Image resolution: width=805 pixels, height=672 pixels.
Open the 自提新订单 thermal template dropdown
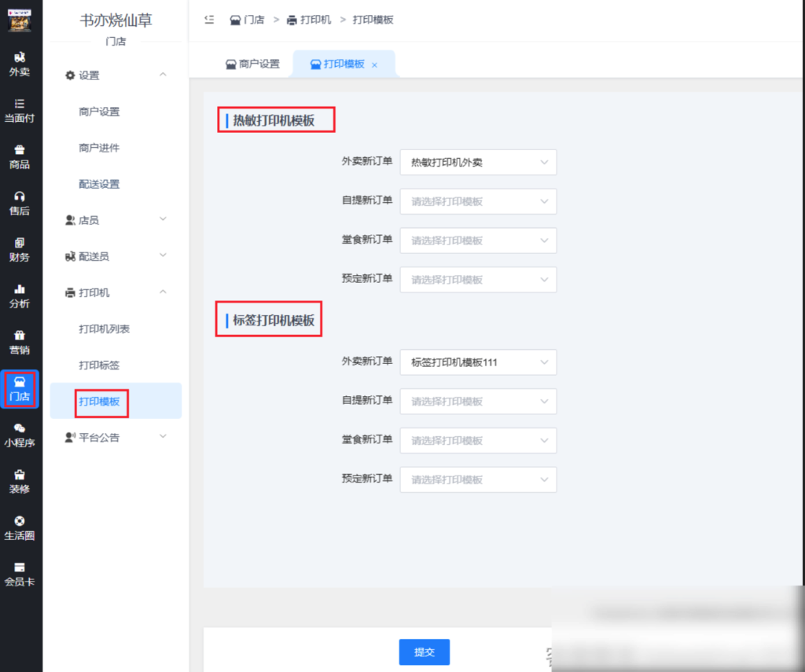click(x=478, y=201)
